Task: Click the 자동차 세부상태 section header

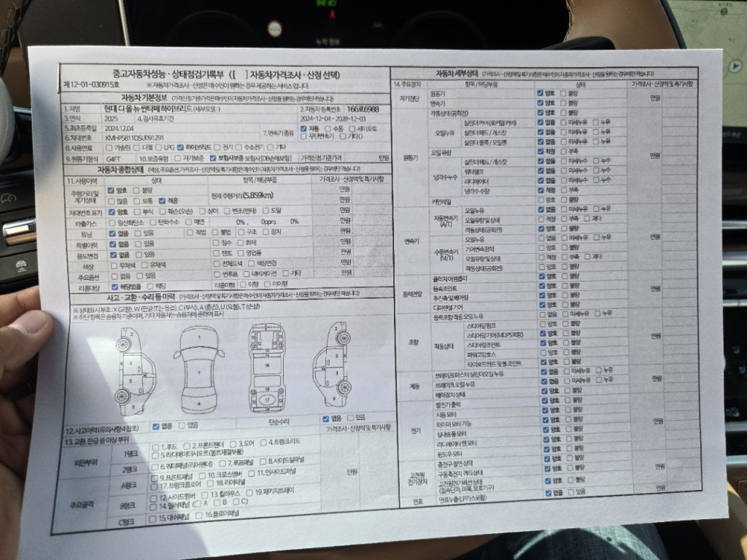Action: click(457, 74)
